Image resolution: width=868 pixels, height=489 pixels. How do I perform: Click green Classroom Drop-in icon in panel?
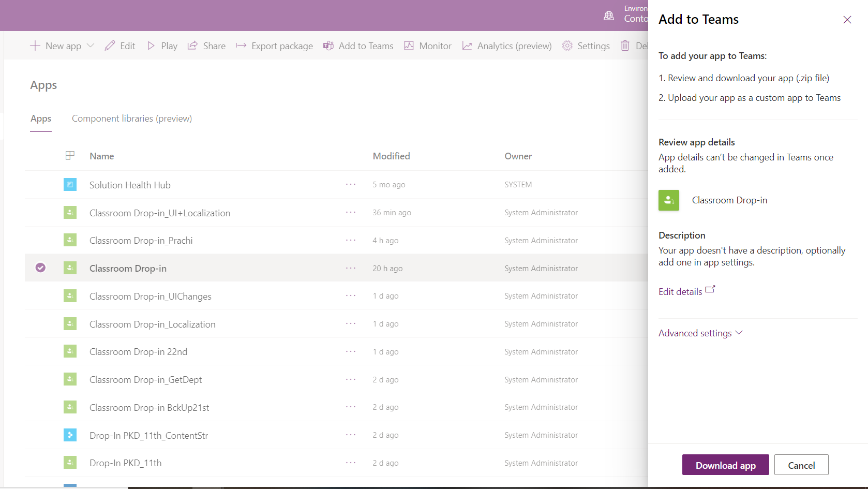(x=669, y=200)
